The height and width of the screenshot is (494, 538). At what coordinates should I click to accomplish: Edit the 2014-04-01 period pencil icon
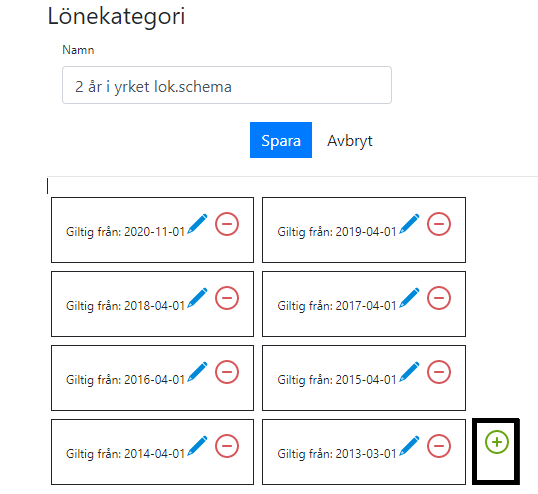pos(197,446)
